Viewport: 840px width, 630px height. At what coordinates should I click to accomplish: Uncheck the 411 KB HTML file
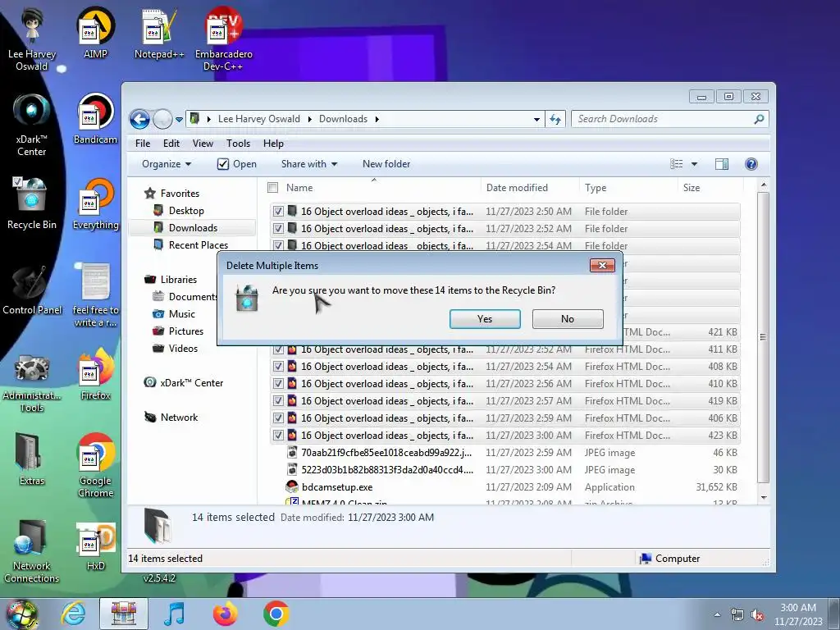click(278, 349)
